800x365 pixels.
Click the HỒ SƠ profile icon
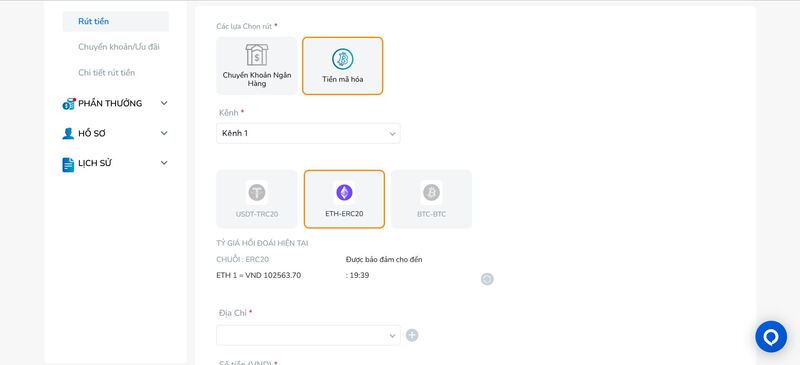click(68, 133)
